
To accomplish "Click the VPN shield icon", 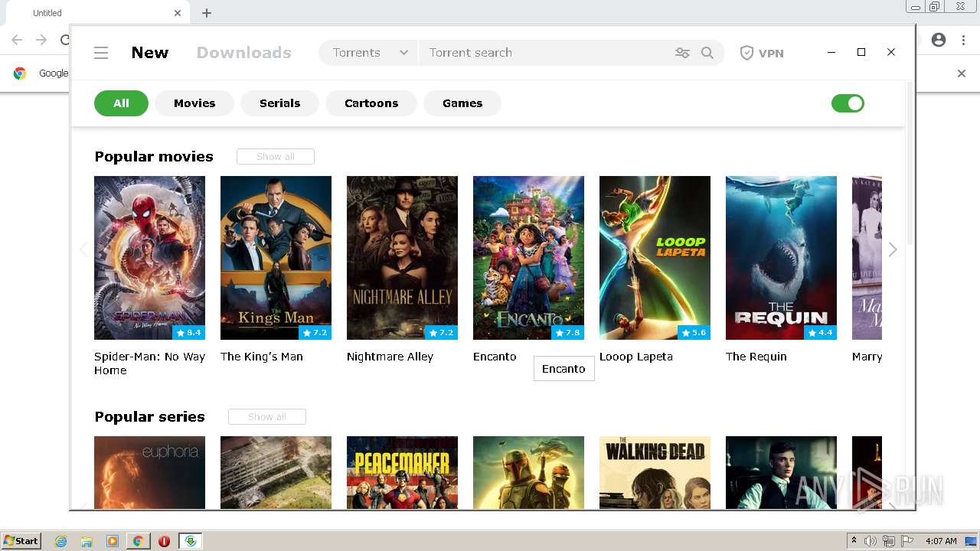I will coord(746,53).
